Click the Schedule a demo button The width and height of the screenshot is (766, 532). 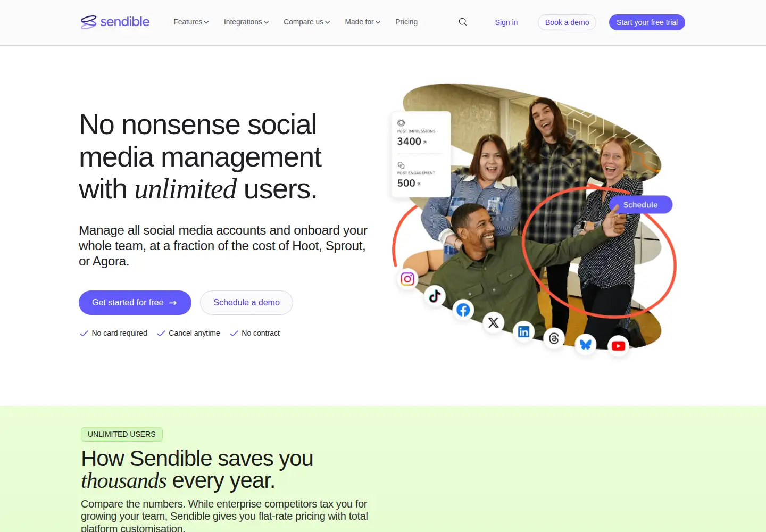tap(246, 303)
